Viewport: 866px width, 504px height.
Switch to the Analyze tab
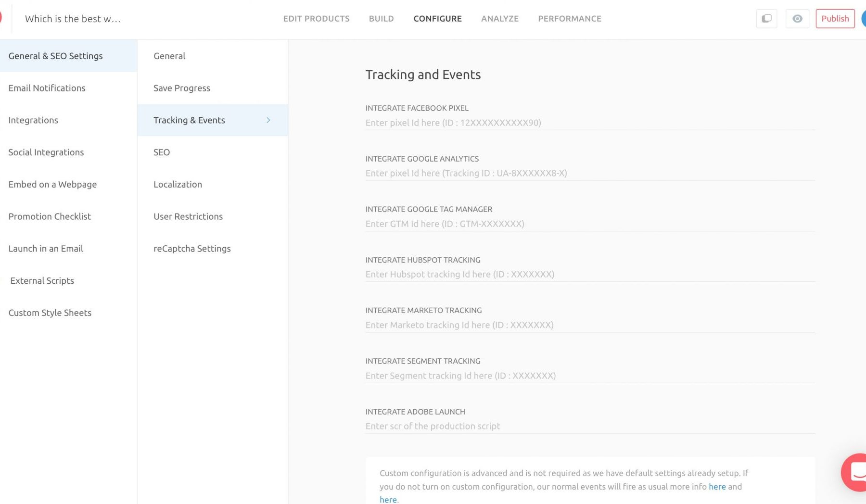pyautogui.click(x=499, y=19)
